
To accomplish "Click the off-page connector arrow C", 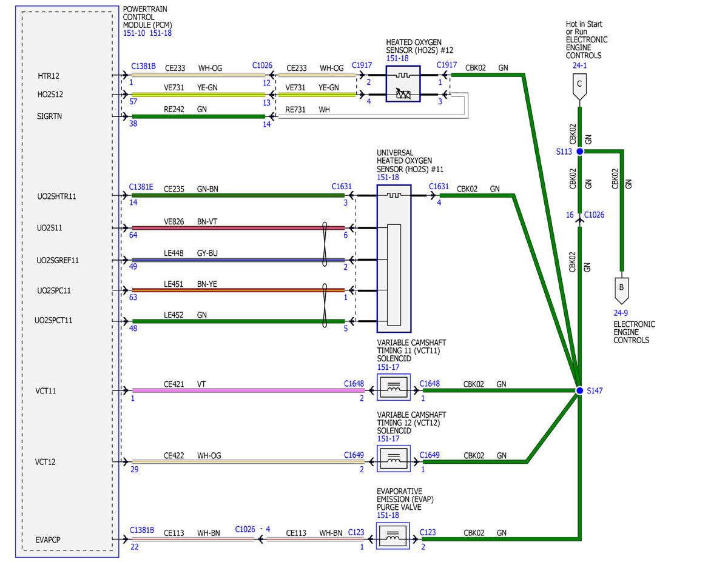I will tap(579, 89).
